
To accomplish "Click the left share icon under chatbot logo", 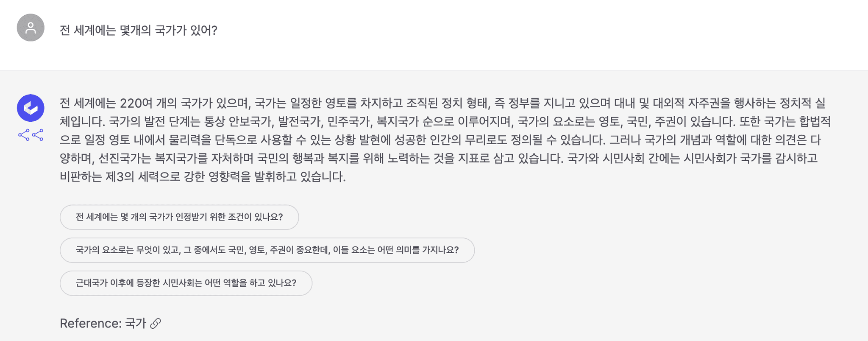I will [24, 135].
